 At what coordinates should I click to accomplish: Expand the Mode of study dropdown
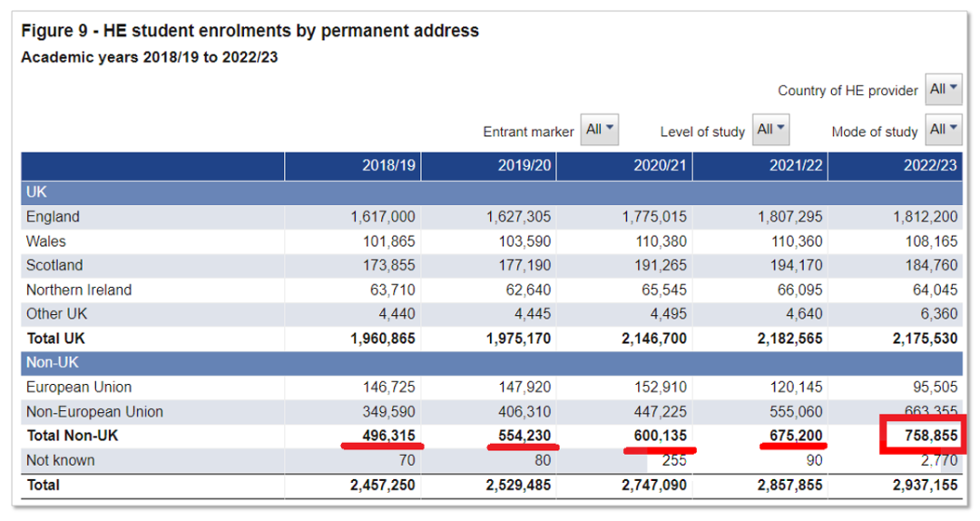coord(943,130)
